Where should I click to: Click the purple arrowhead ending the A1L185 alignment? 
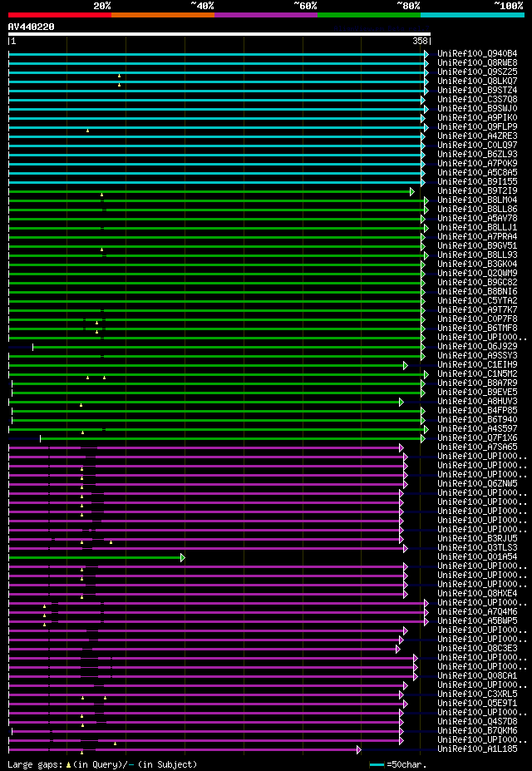359,750
